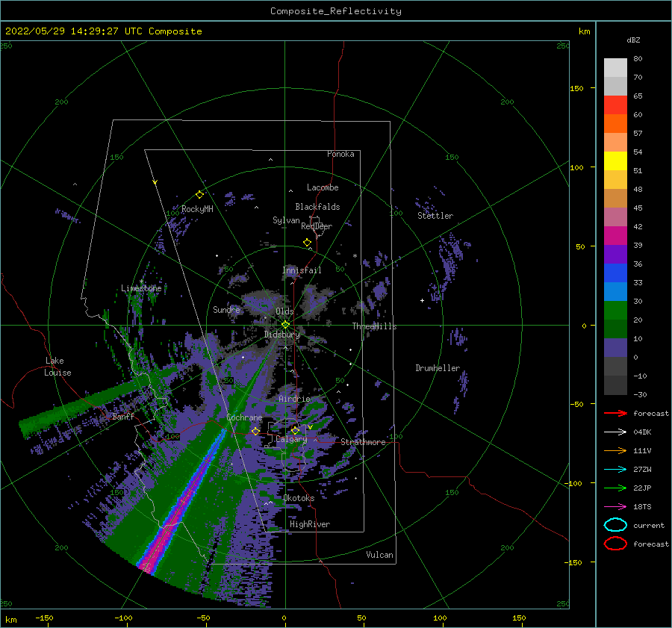Click the 'Calgary' city label

(x=291, y=439)
